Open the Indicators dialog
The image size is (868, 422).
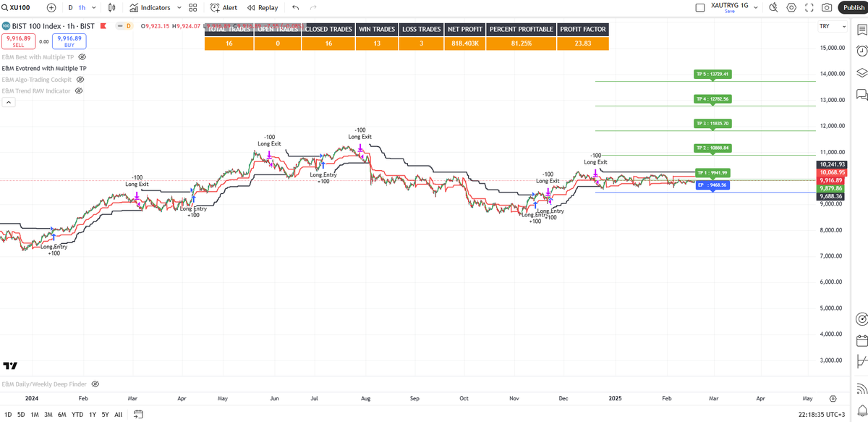pyautogui.click(x=150, y=7)
